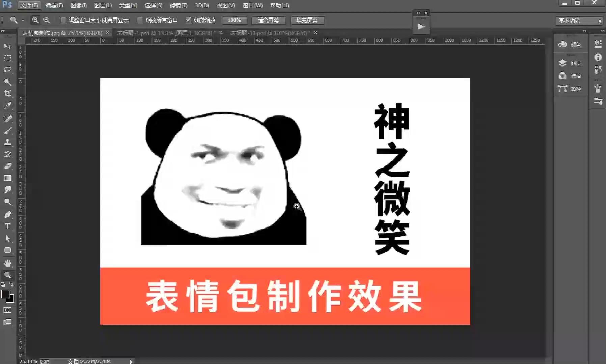606x364 pixels.
Task: Enable resize windows to fit checkbox
Action: [x=63, y=20]
